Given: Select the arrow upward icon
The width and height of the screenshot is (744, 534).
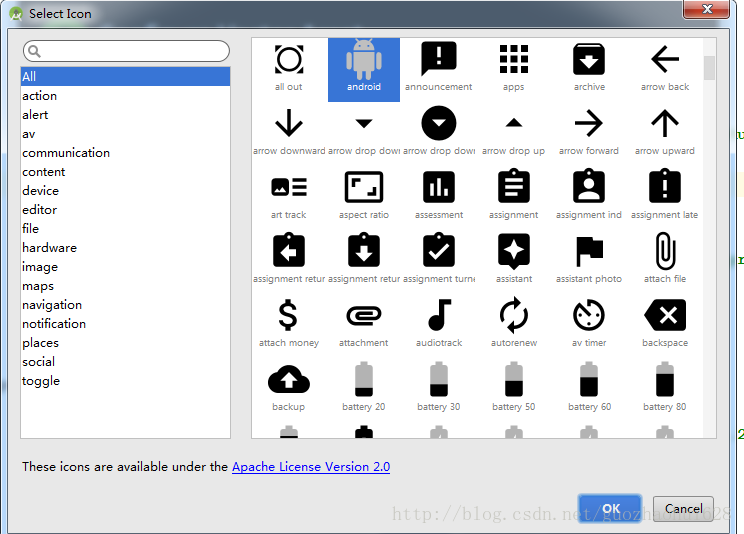Looking at the screenshot, I should tap(665, 123).
